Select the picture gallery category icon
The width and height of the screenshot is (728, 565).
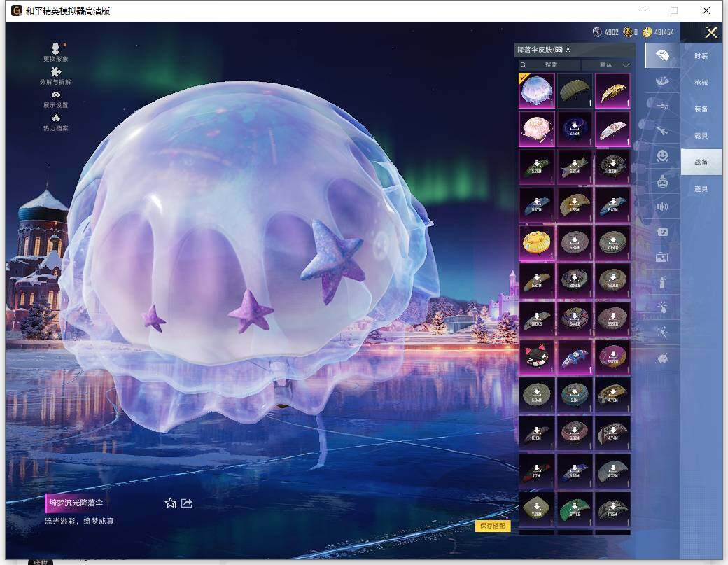pyautogui.click(x=662, y=257)
